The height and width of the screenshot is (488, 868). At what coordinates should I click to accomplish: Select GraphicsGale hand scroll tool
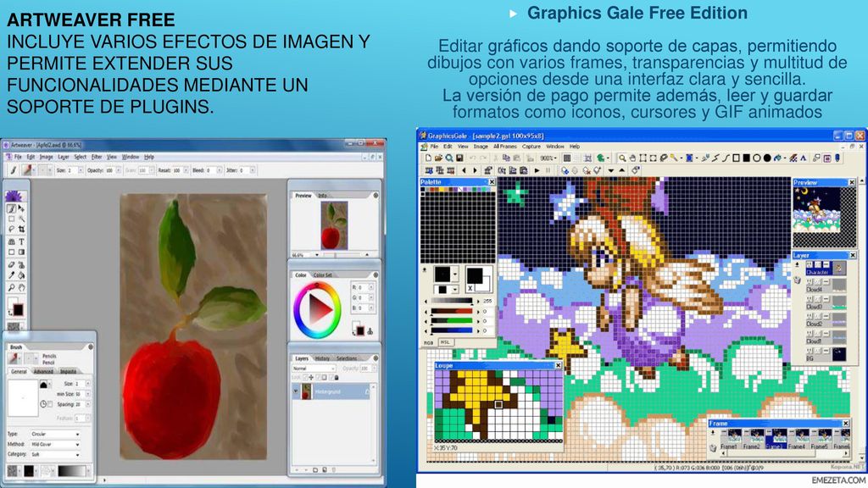(x=632, y=158)
